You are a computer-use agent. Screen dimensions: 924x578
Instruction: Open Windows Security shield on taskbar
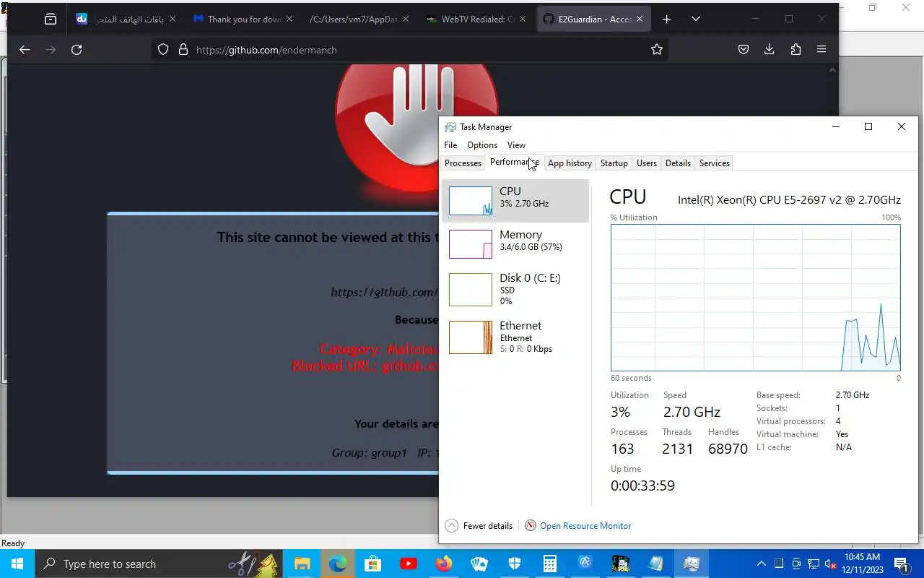pos(514,564)
